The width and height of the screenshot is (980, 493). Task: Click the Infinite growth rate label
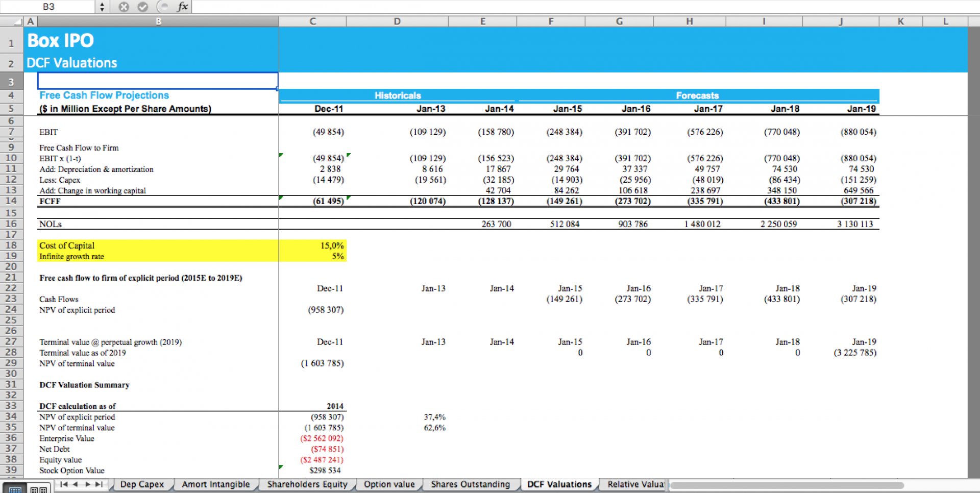[71, 257]
